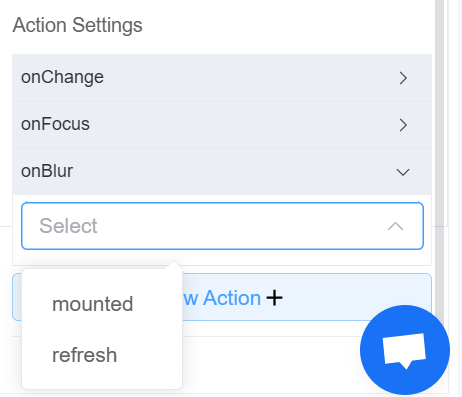The height and width of the screenshot is (397, 462).
Task: Collapse onBlur using its down chevron
Action: (403, 172)
